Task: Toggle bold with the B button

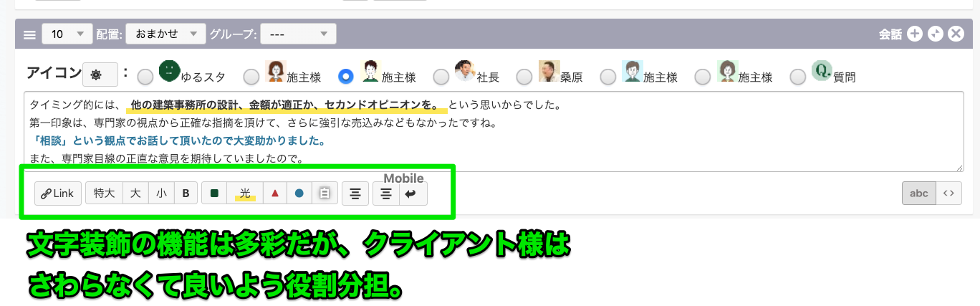Action: (186, 193)
